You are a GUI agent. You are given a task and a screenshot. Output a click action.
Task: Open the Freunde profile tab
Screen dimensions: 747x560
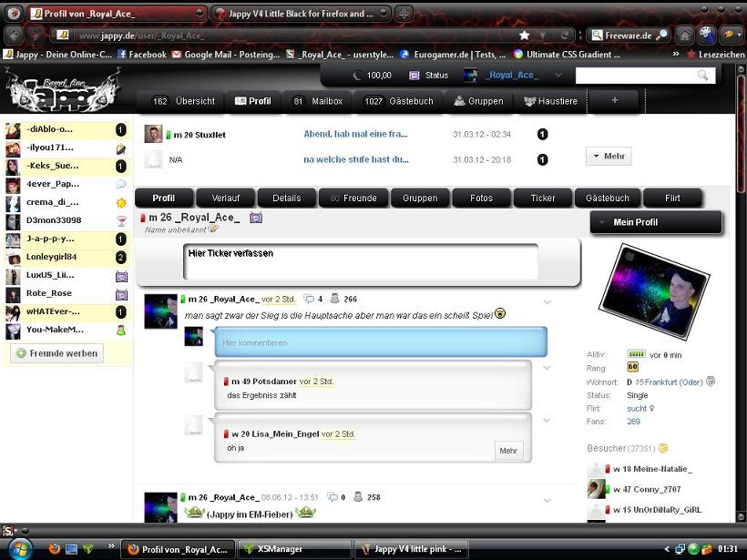[354, 199]
